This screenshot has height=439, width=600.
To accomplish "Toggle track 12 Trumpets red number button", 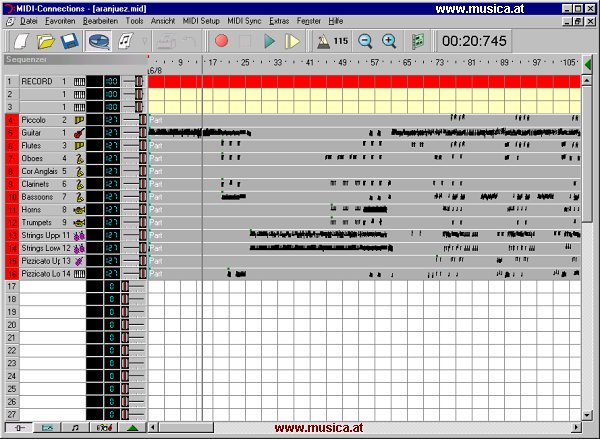I will pyautogui.click(x=11, y=223).
